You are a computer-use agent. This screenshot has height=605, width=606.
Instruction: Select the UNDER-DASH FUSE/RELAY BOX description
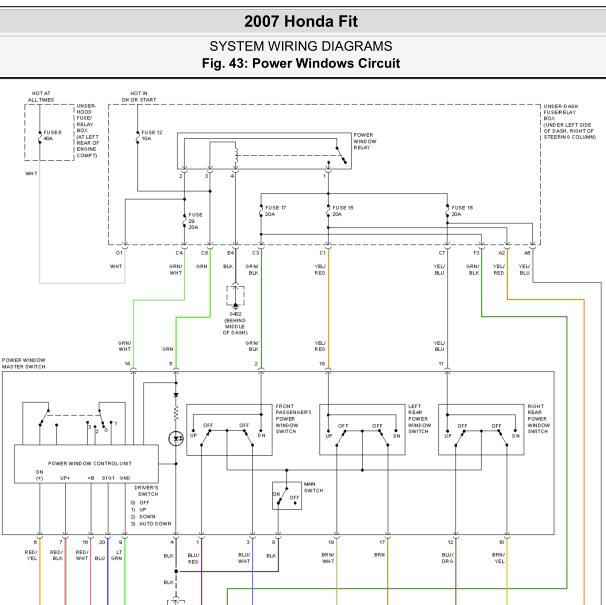point(570,122)
